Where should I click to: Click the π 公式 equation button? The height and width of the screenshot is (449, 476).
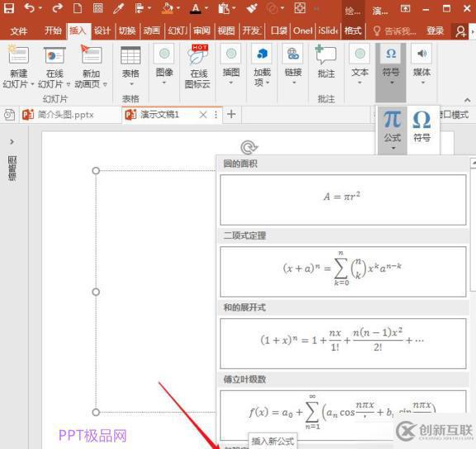click(x=393, y=130)
